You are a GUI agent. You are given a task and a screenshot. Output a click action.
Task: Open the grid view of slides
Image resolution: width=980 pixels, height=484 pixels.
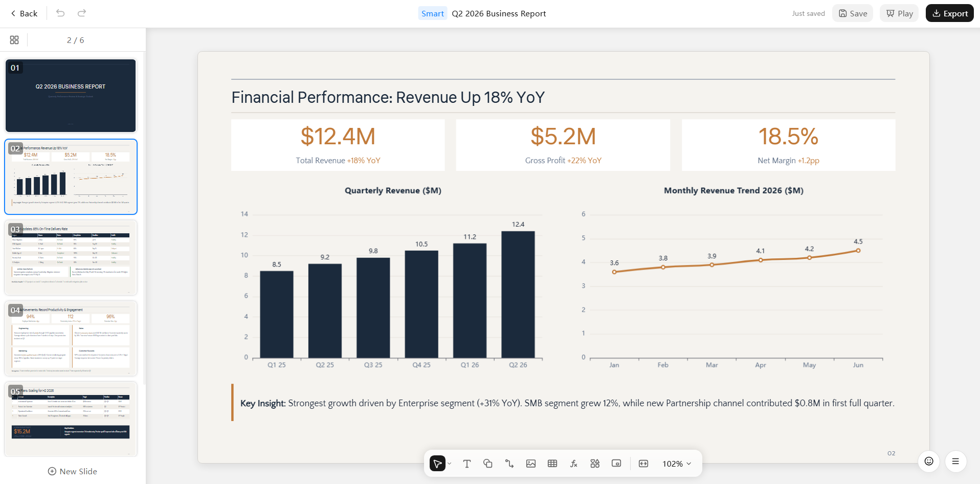click(x=14, y=40)
